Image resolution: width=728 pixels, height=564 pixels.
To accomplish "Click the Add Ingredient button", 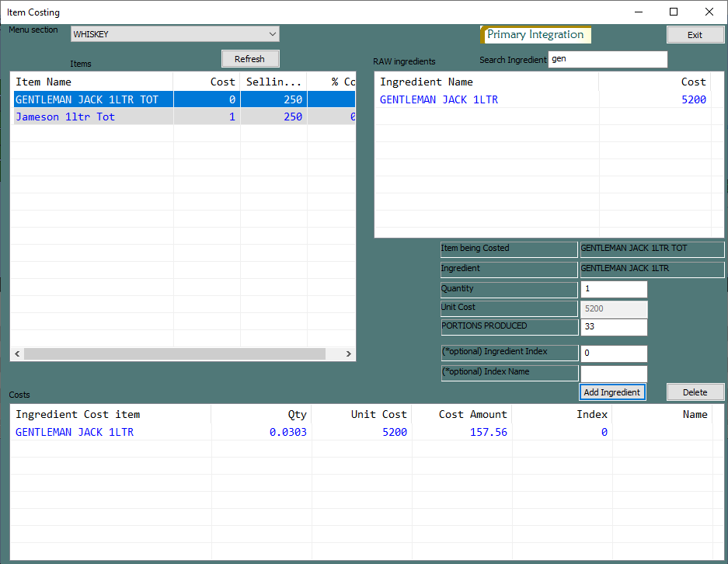I will 612,392.
